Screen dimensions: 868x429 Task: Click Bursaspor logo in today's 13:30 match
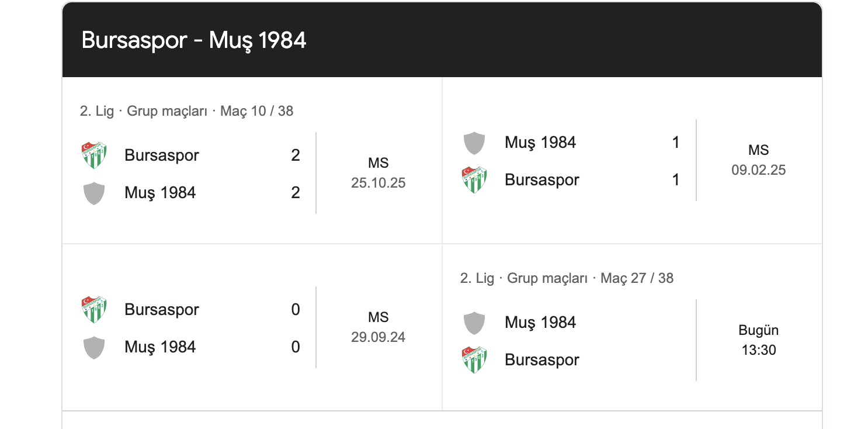pos(474,360)
